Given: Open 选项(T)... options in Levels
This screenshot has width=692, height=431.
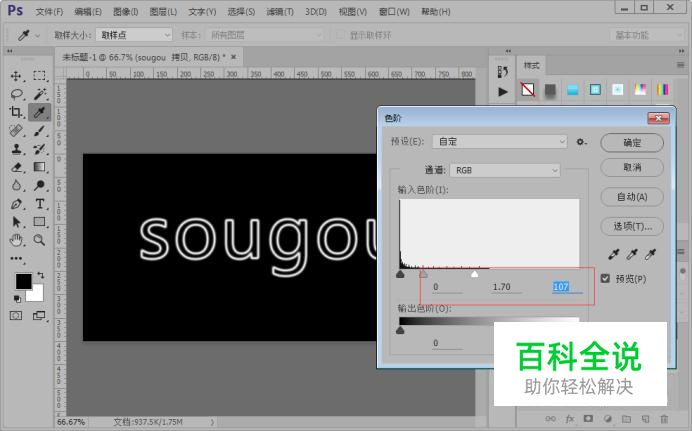Looking at the screenshot, I should click(x=632, y=226).
